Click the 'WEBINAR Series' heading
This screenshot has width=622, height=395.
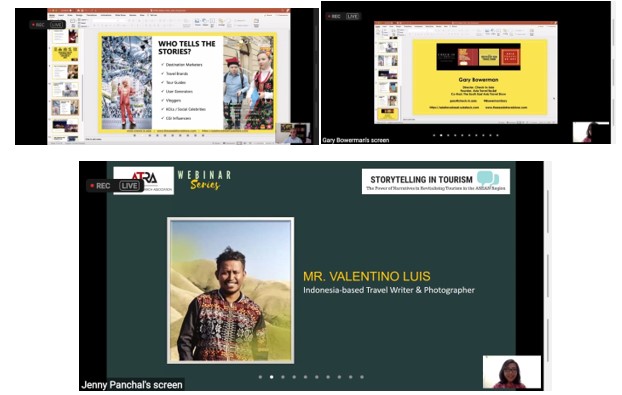(205, 180)
